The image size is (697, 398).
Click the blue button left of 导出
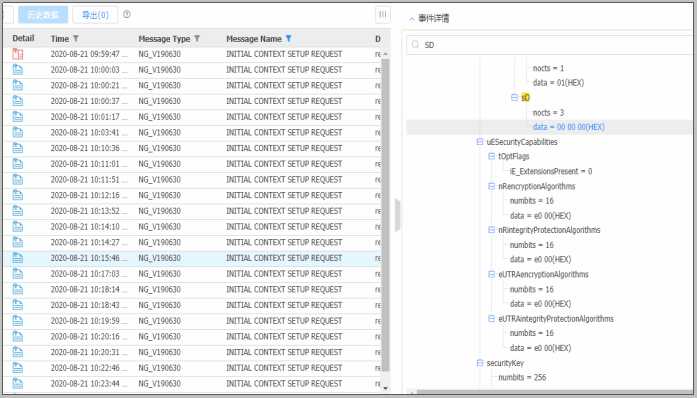[x=43, y=15]
